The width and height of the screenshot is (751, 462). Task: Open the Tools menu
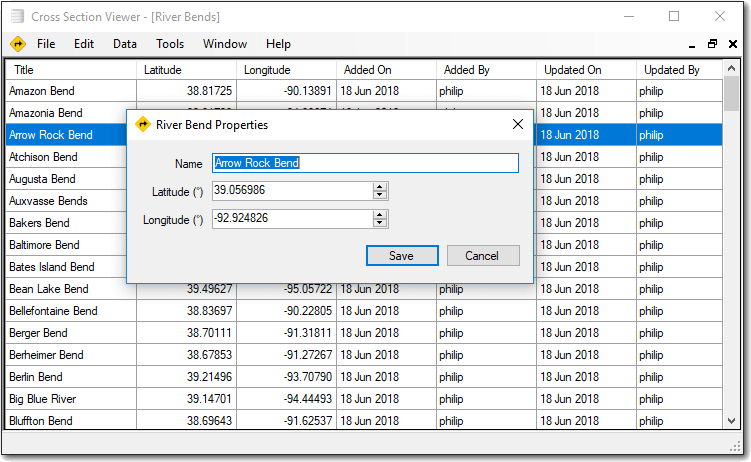point(170,44)
